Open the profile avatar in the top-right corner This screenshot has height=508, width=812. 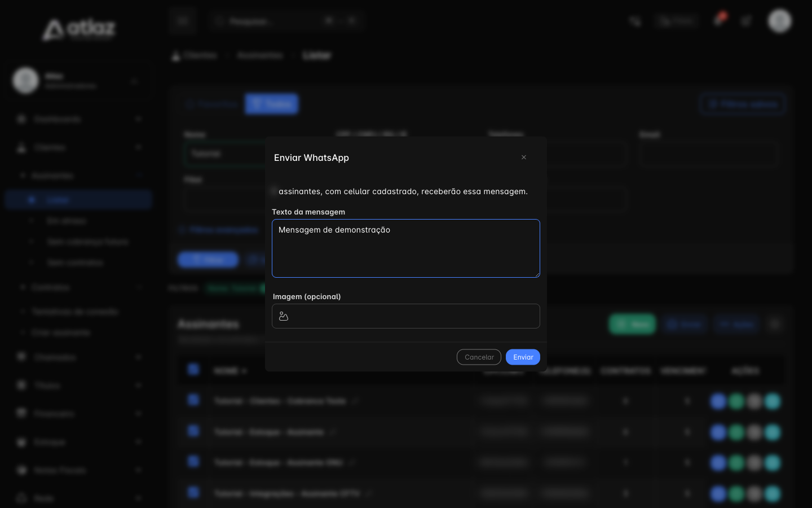[780, 21]
